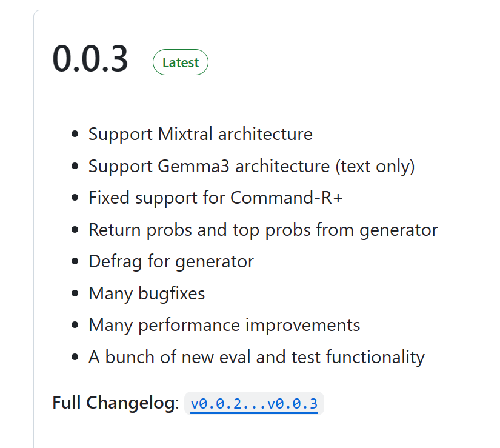Click the bullet beside Support Mixtral architecture
The image size is (500, 448).
[x=75, y=134]
